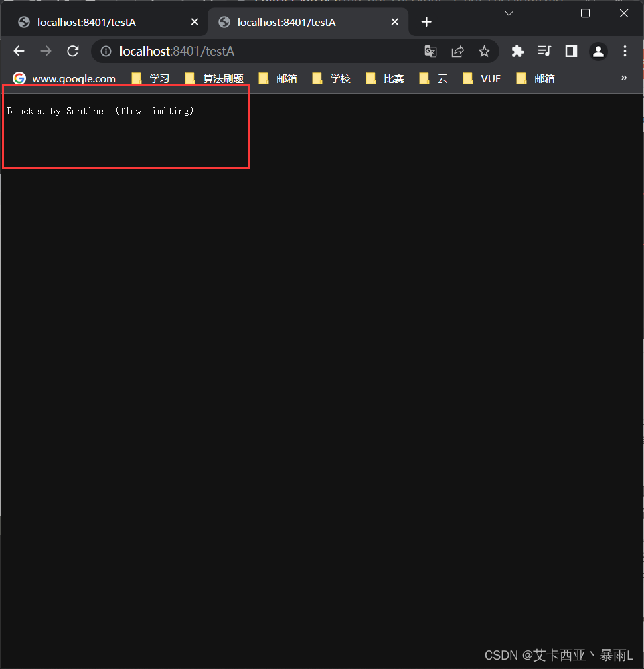This screenshot has height=669, width=644.
Task: Open the first 邮箱 bookmark folder
Action: click(x=278, y=78)
